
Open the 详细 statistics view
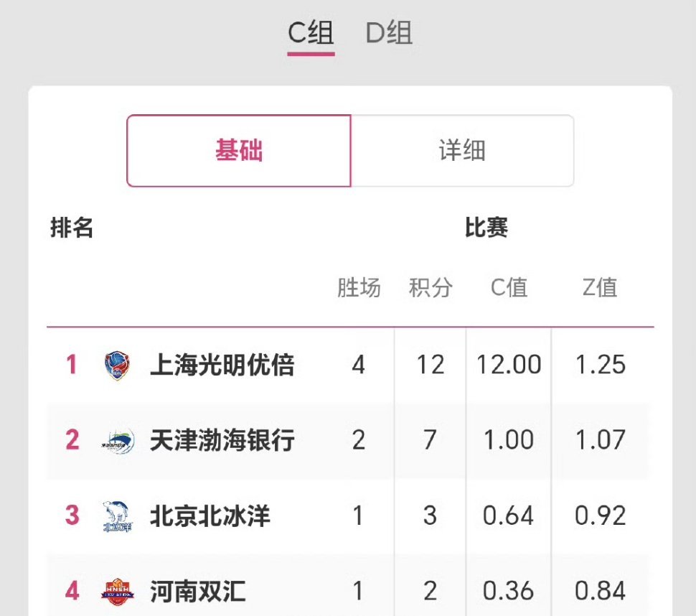[462, 150]
